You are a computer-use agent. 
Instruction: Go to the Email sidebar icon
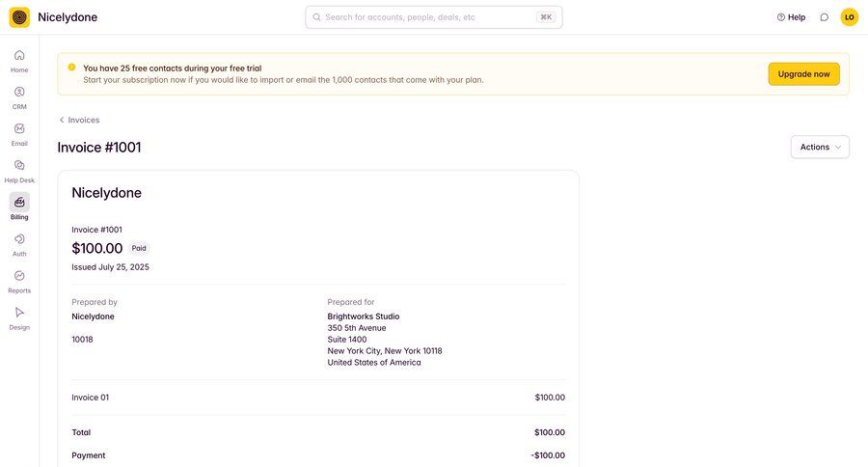(x=19, y=129)
